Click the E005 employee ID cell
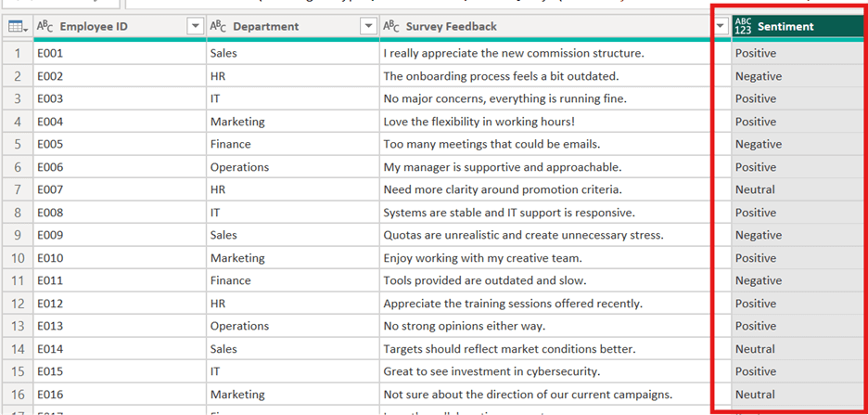 tap(120, 144)
